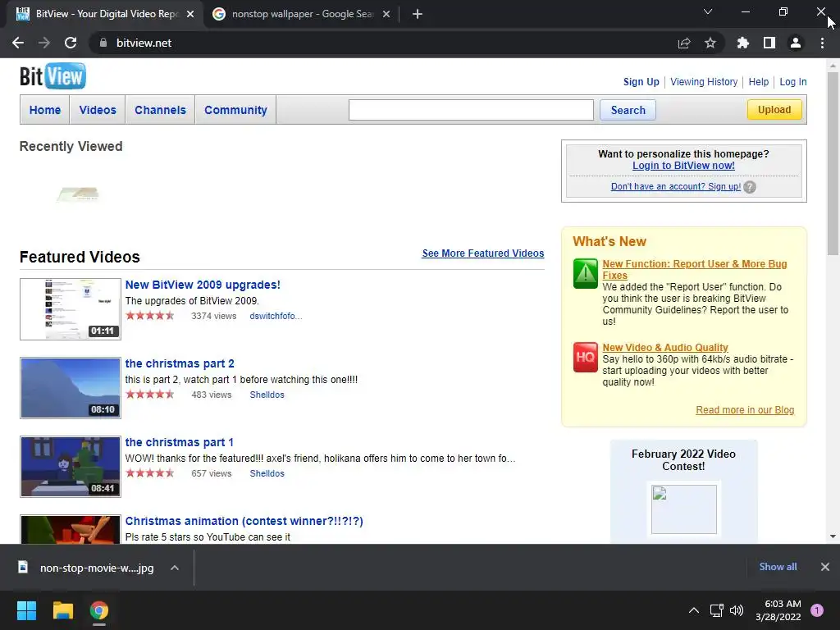Open the recently viewed video thumbnail
Image resolution: width=840 pixels, height=630 pixels.
tap(78, 194)
